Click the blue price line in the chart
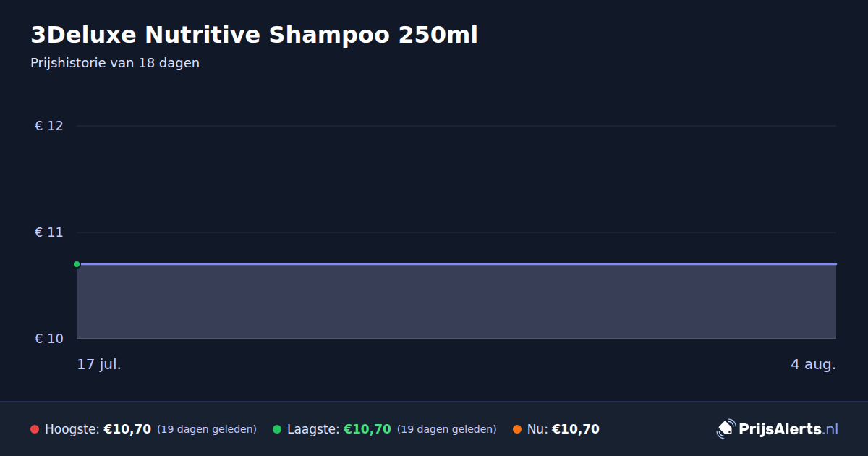Screen dimensions: 868x456 coord(456,264)
